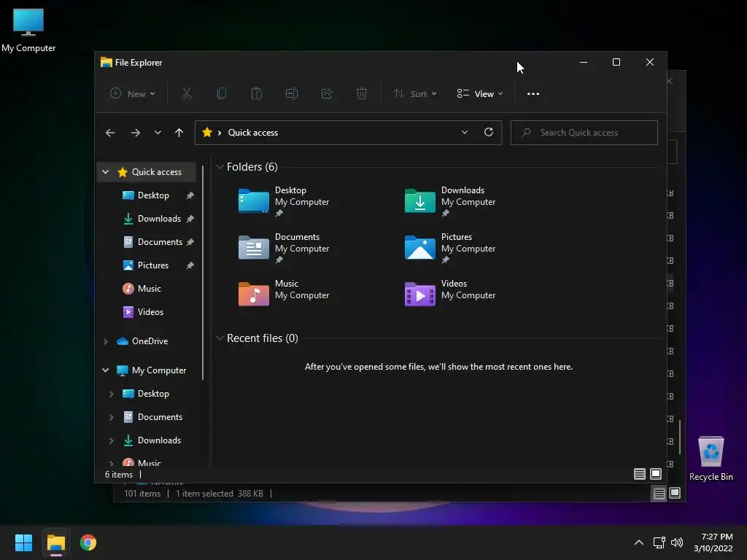747x560 pixels.
Task: Click the Paste clipboard toolbar icon
Action: [x=257, y=94]
